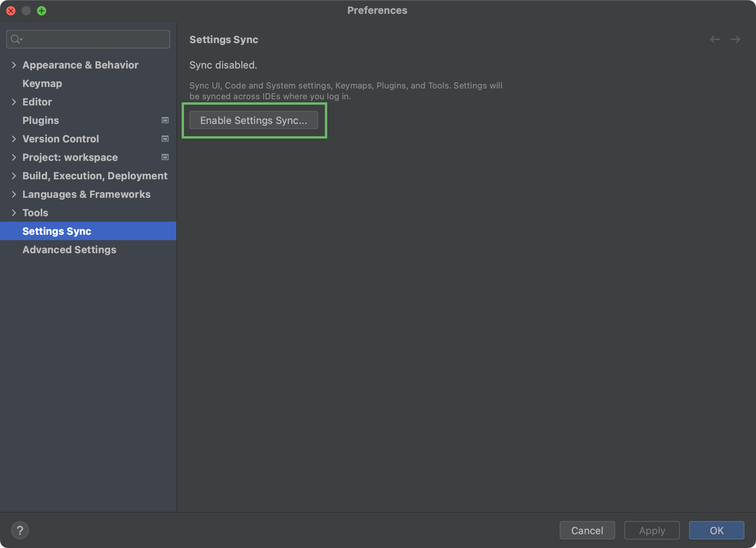Click the green plus button in titlebar
Viewport: 756px width, 548px height.
pyautogui.click(x=42, y=11)
